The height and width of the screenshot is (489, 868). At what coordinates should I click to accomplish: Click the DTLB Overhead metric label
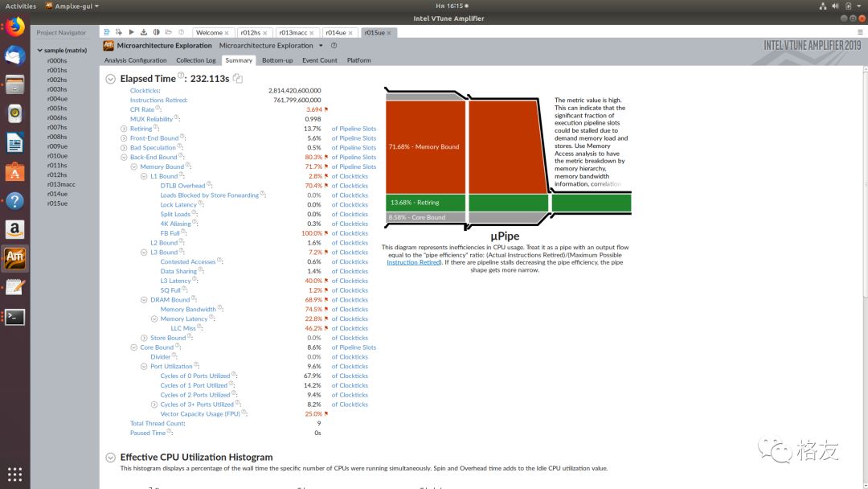(182, 186)
